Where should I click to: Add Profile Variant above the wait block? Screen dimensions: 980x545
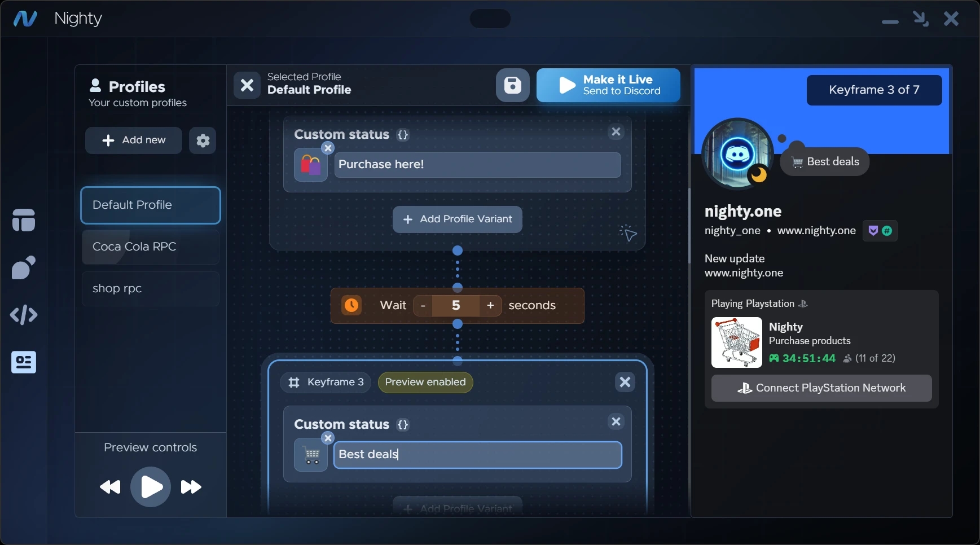[x=458, y=219]
